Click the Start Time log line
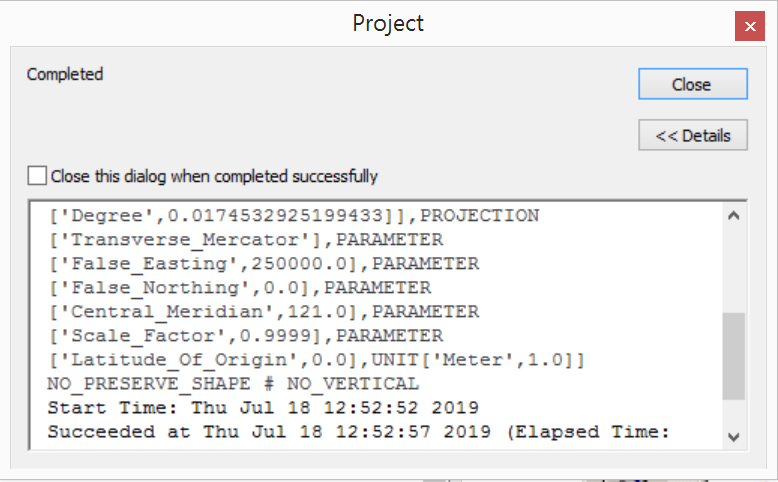 click(x=263, y=408)
